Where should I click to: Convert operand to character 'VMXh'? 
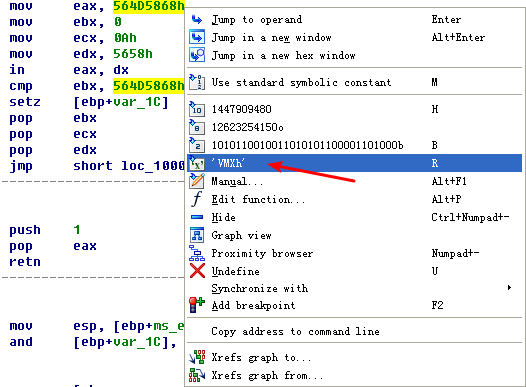tap(355, 163)
